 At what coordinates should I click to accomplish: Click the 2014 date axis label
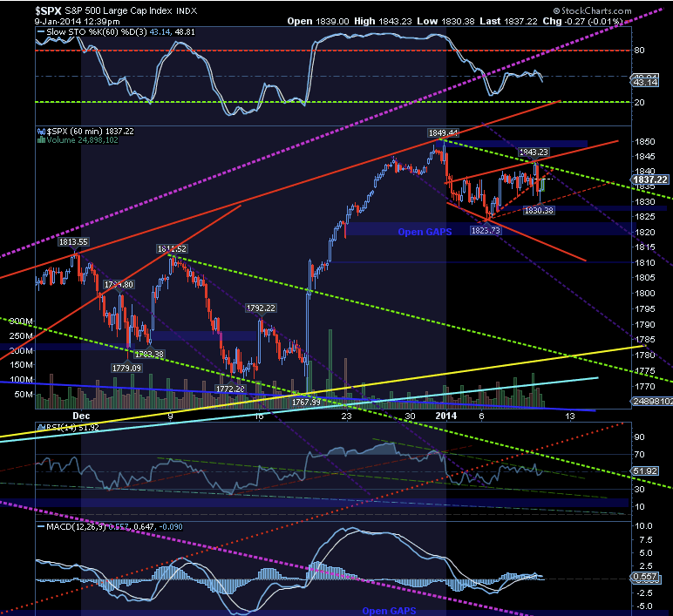click(x=446, y=416)
